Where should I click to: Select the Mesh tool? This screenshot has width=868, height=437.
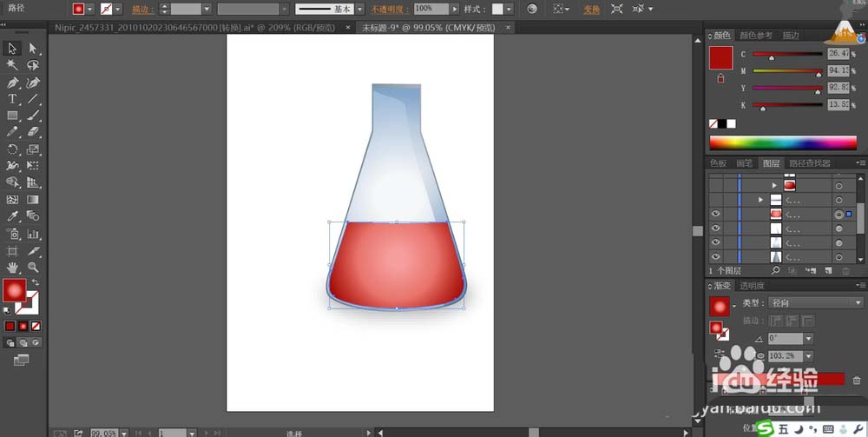(x=12, y=200)
